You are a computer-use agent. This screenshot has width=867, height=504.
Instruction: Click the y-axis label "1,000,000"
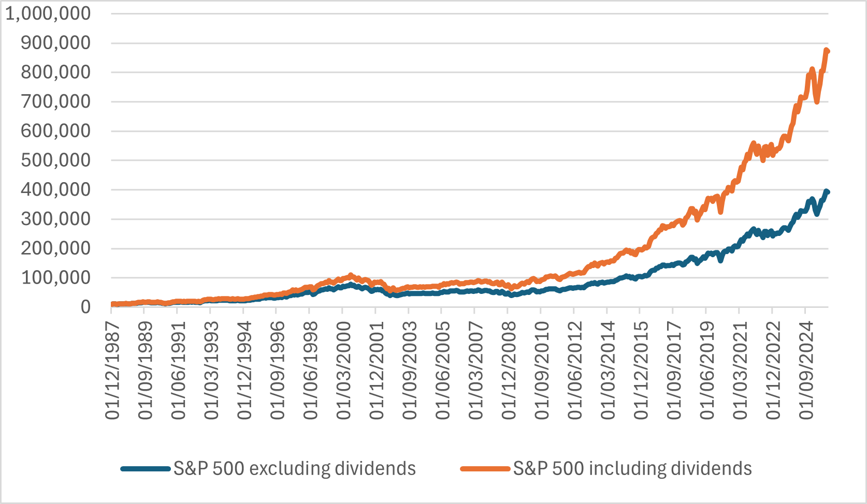[x=48, y=13]
